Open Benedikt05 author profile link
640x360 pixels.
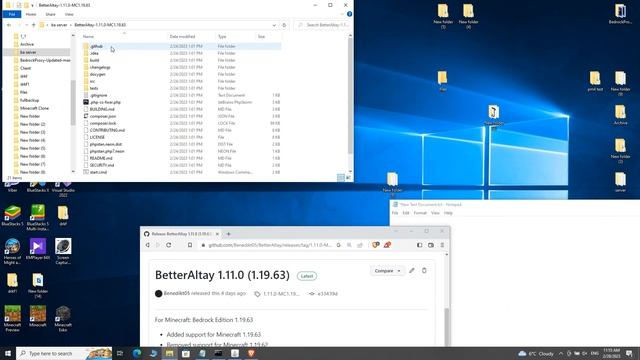click(x=176, y=293)
